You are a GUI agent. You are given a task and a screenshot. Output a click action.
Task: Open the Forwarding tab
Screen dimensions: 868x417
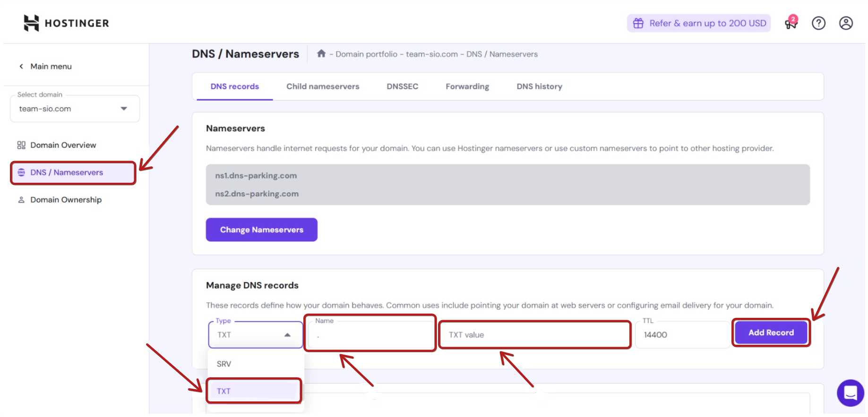pos(467,86)
